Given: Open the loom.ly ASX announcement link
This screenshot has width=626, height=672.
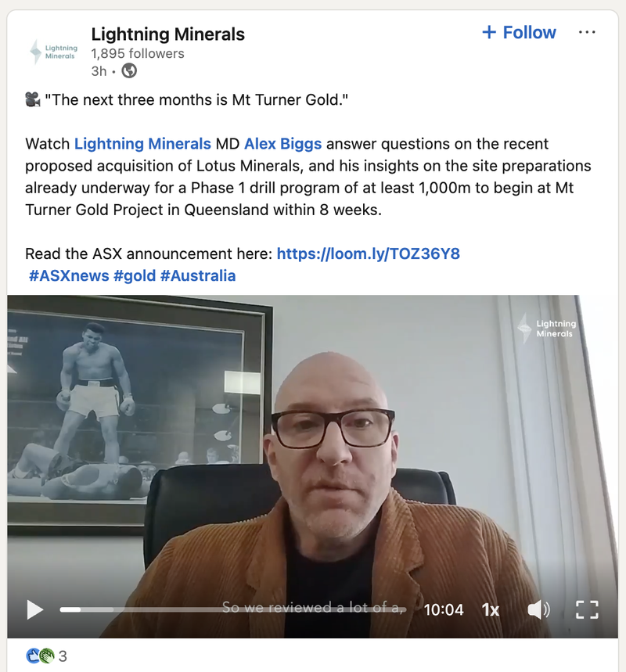Looking at the screenshot, I should (369, 253).
